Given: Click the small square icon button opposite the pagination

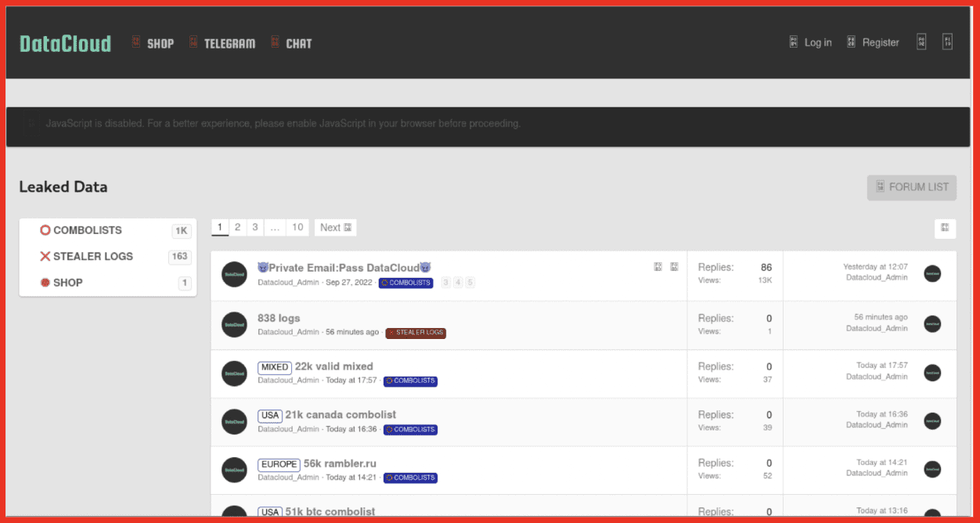Looking at the screenshot, I should click(x=946, y=228).
